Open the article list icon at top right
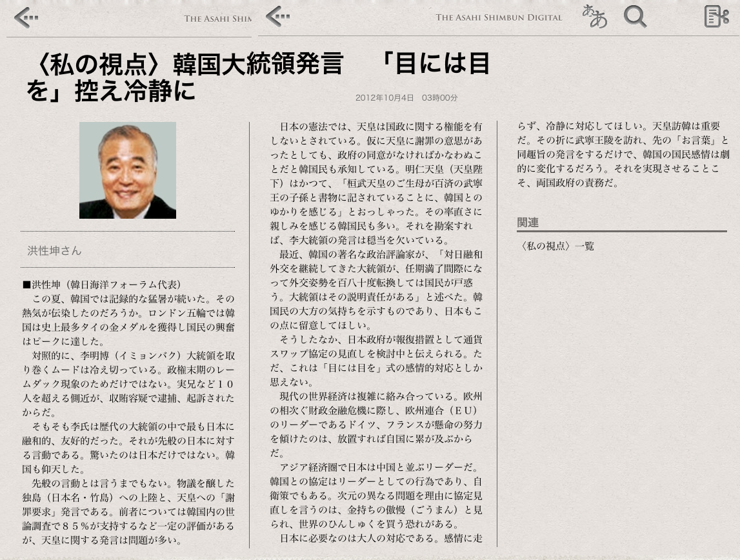 pos(716,17)
